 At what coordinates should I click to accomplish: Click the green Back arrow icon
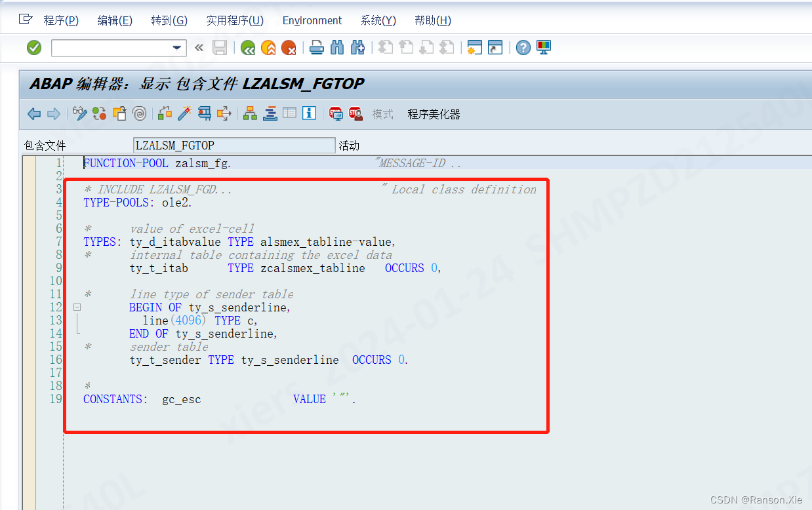point(248,47)
